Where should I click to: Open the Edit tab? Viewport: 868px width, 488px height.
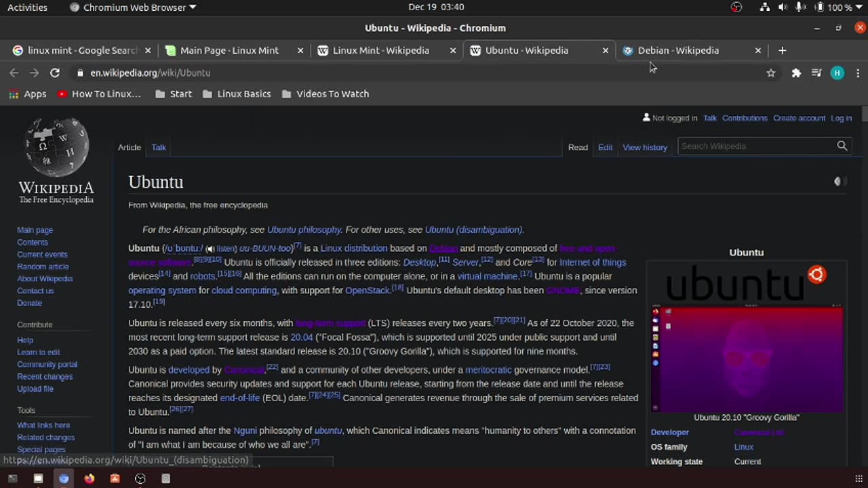click(605, 147)
